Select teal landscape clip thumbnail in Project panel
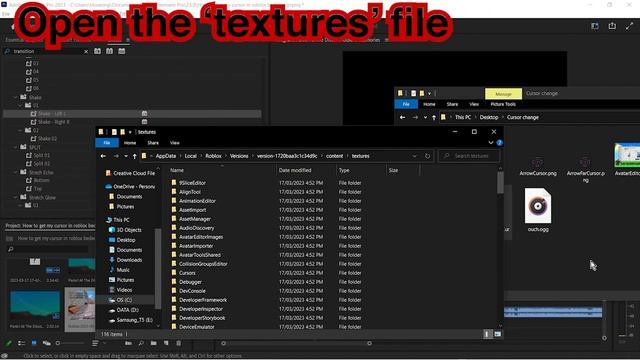 coord(35,305)
